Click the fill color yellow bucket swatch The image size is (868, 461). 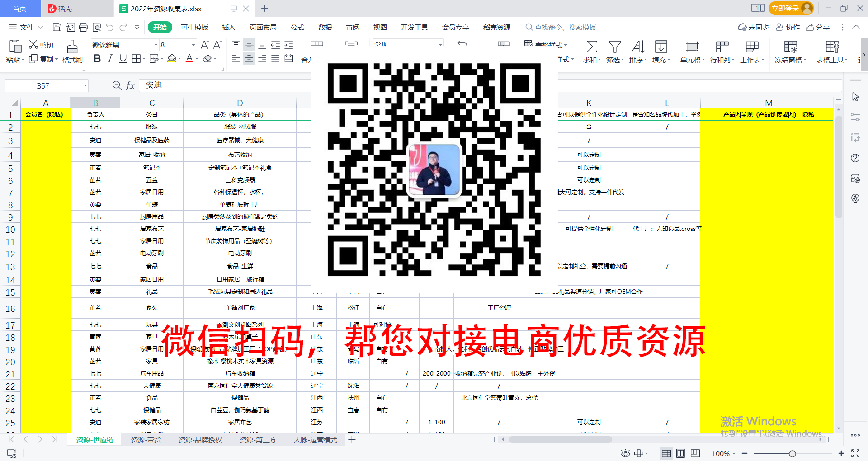(x=171, y=59)
